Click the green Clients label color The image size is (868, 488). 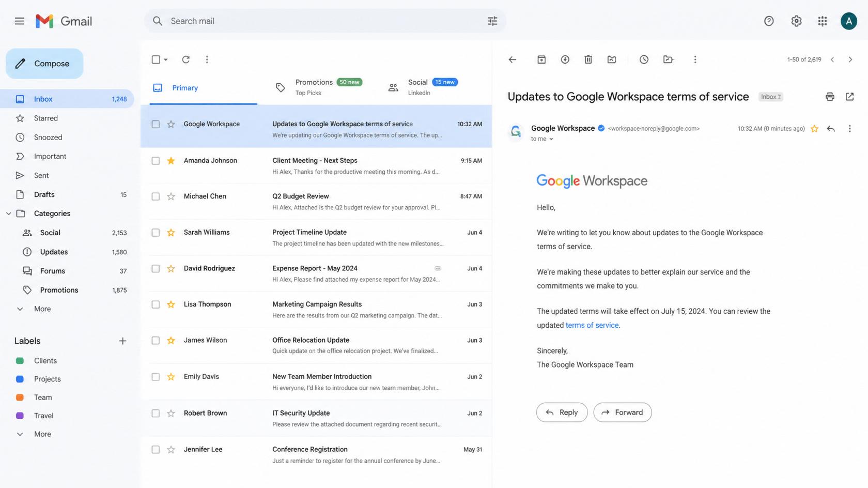pos(20,361)
